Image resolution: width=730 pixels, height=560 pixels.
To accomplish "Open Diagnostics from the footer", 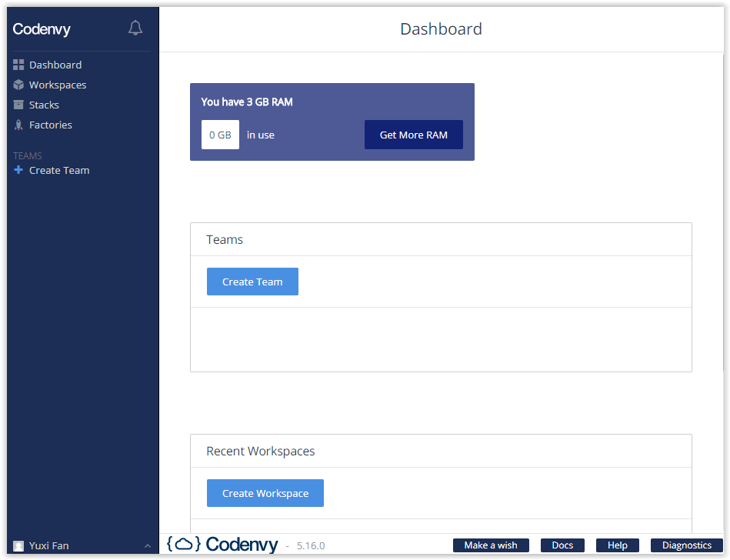I will (687, 545).
